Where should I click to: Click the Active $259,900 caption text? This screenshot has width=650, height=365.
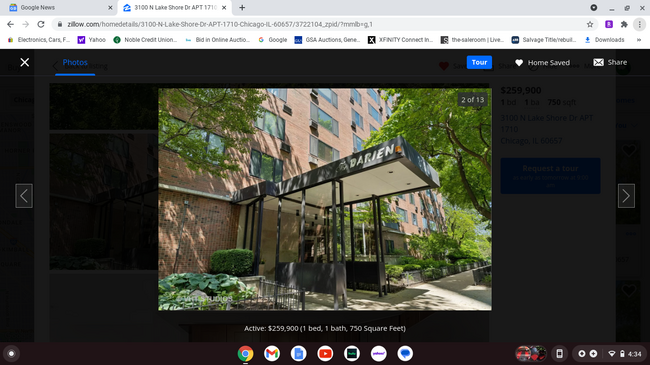click(x=325, y=328)
